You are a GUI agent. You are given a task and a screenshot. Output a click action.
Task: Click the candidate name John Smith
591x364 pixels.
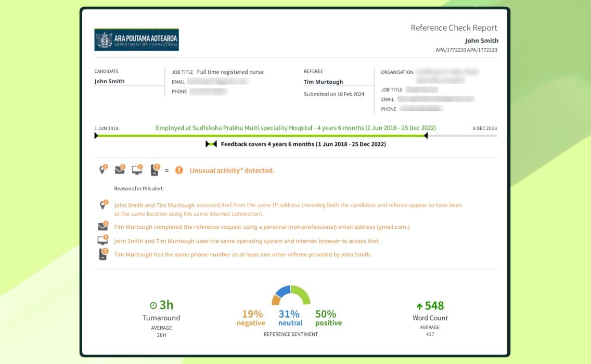(x=110, y=81)
